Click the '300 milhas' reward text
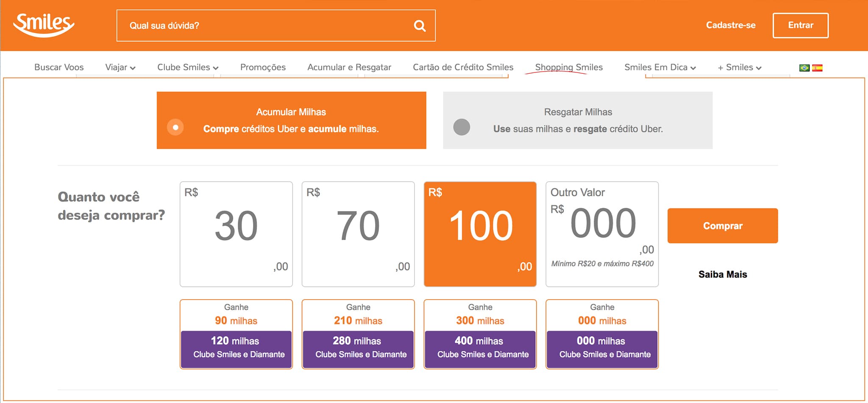Image resolution: width=868 pixels, height=403 pixels. click(480, 321)
